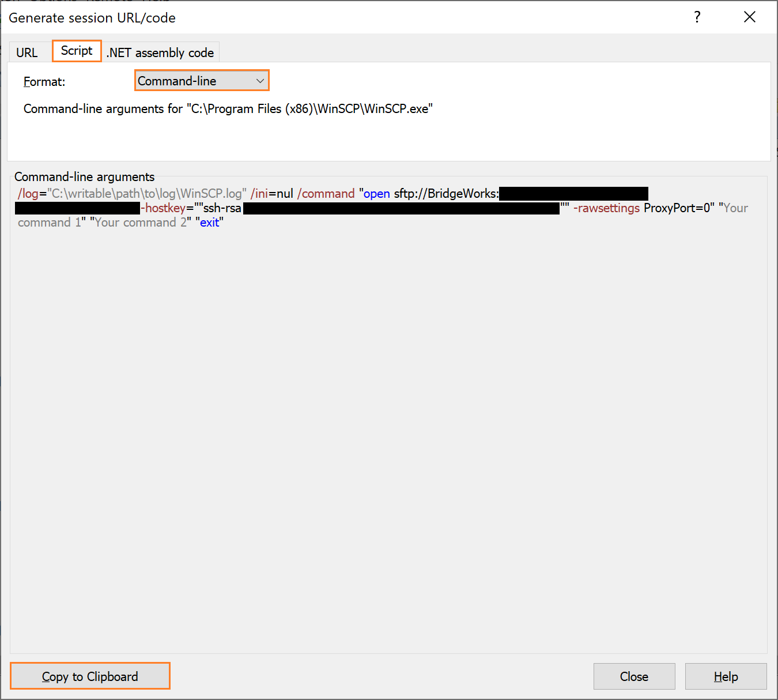The width and height of the screenshot is (778, 700).
Task: Click the 'open' keyword in arguments
Action: coord(376,194)
